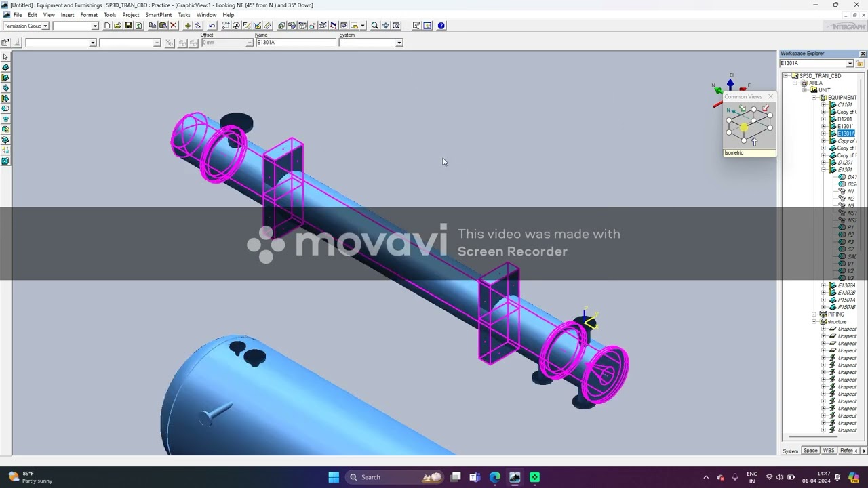Open the first ribbon bar combo box dropdown
Screen dimensions: 868x488
(93, 43)
